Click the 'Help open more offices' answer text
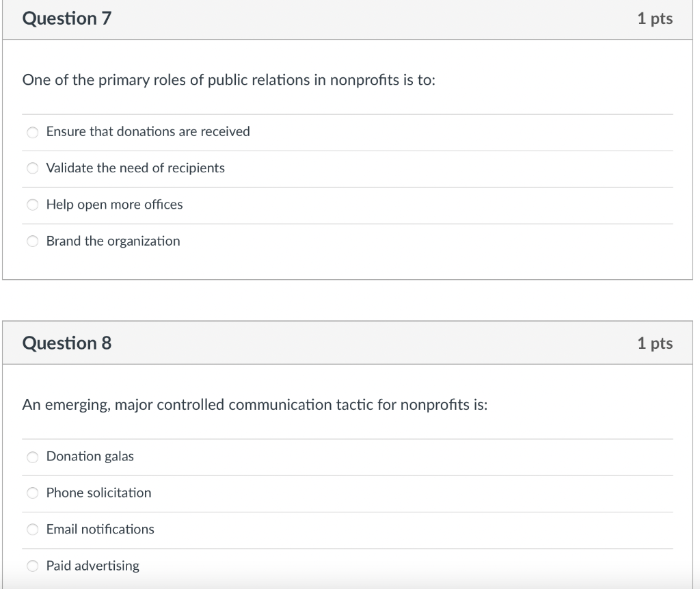Screen dimensions: 700x589 point(114,205)
